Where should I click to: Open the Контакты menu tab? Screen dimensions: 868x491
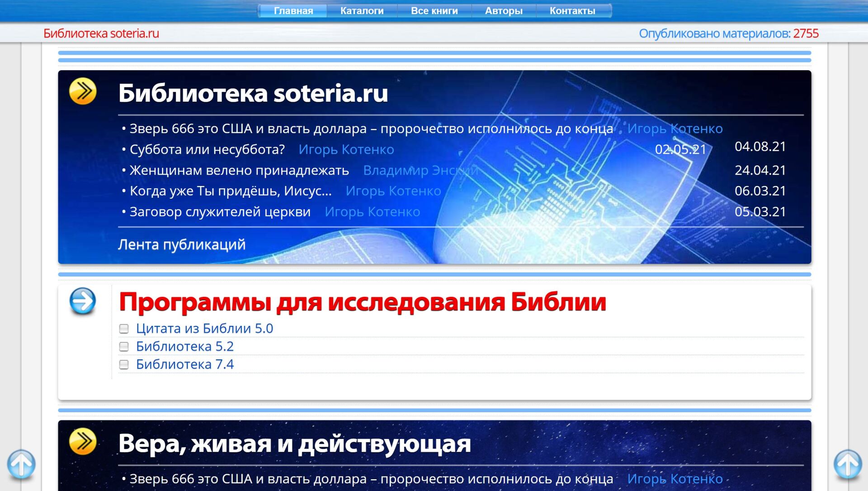coord(572,11)
